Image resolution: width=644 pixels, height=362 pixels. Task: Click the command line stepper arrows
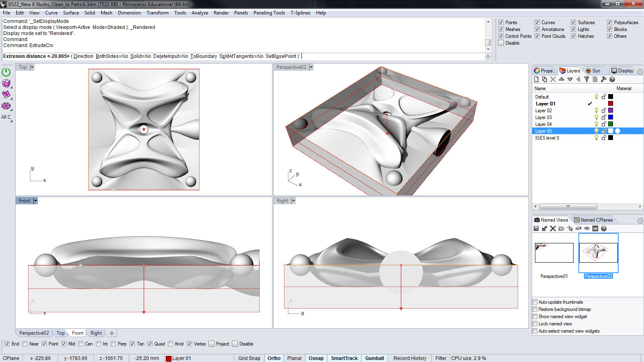(x=488, y=57)
